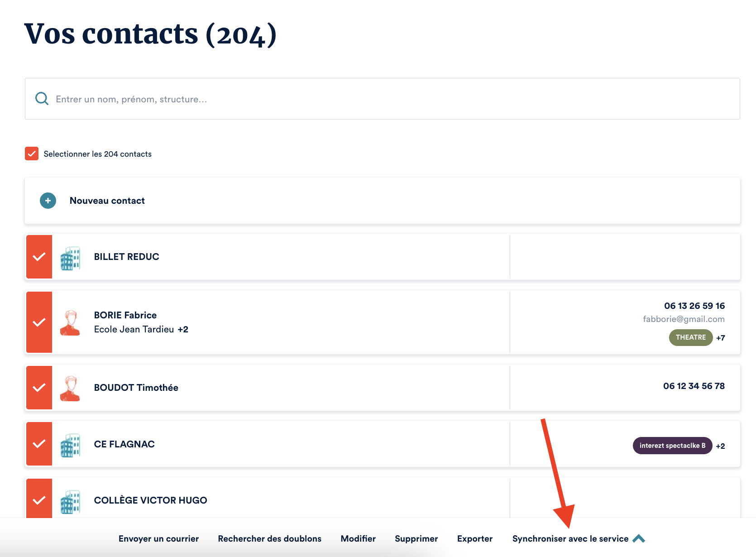This screenshot has height=557, width=756.
Task: Expand the +7 tags for BORIE Fabrice
Action: point(721,338)
